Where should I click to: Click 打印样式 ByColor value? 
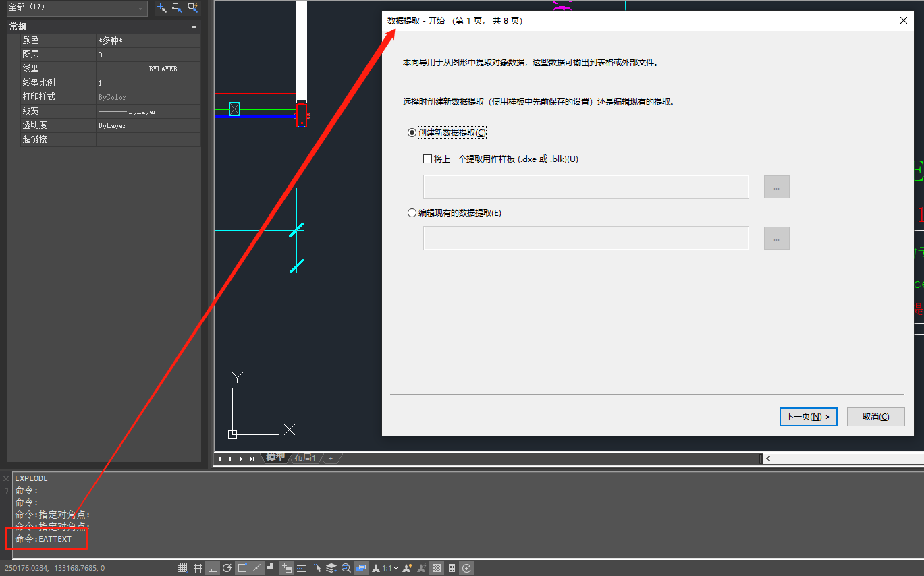[x=148, y=97]
